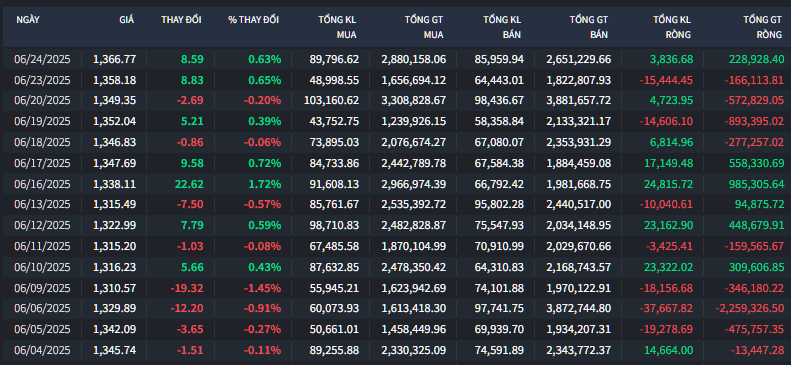Click the net value 985,305.64

(x=757, y=184)
